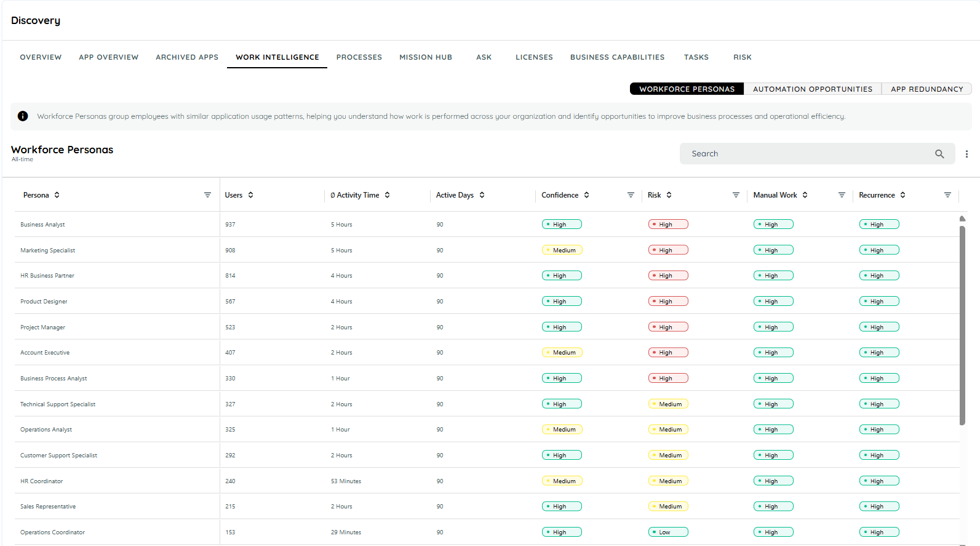Click High risk badge for Business Analyst

click(668, 225)
